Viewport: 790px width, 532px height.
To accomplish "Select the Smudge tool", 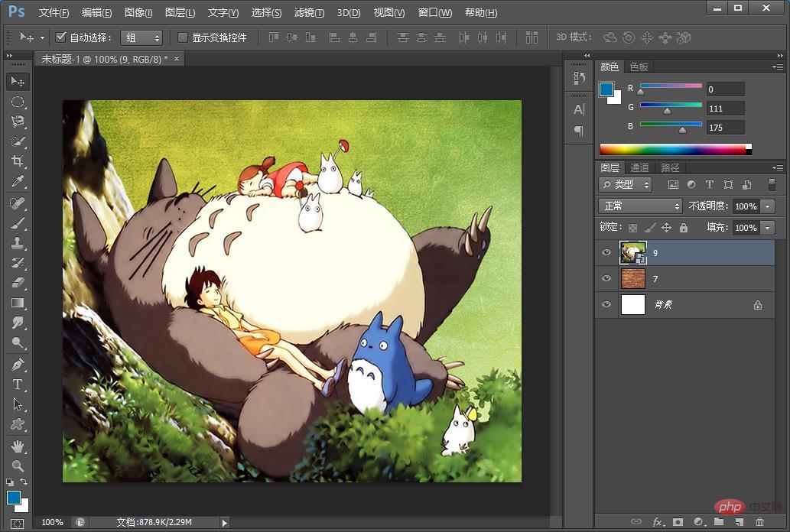I will 18,323.
